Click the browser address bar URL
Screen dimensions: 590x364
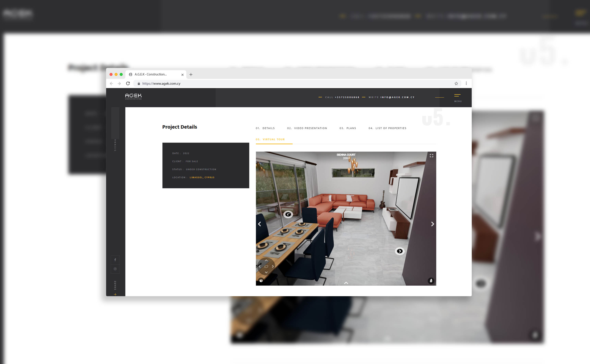pos(161,84)
